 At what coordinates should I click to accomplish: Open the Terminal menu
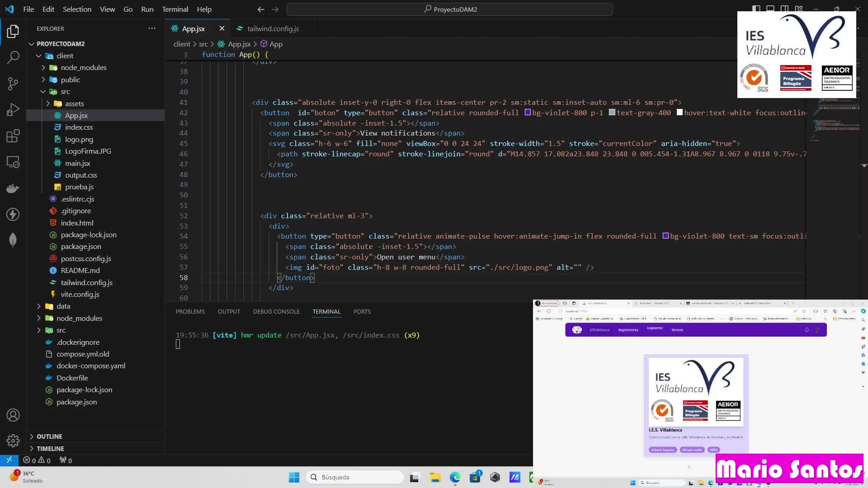tap(175, 9)
